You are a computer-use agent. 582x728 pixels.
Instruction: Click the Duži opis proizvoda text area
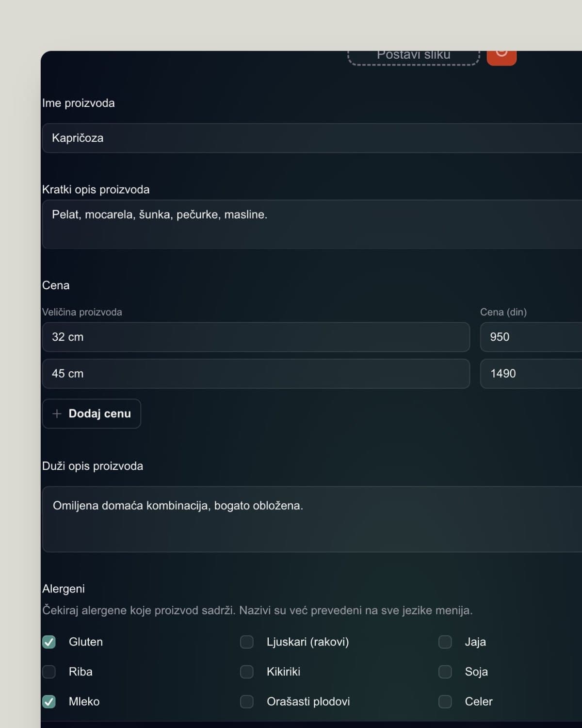click(x=312, y=519)
